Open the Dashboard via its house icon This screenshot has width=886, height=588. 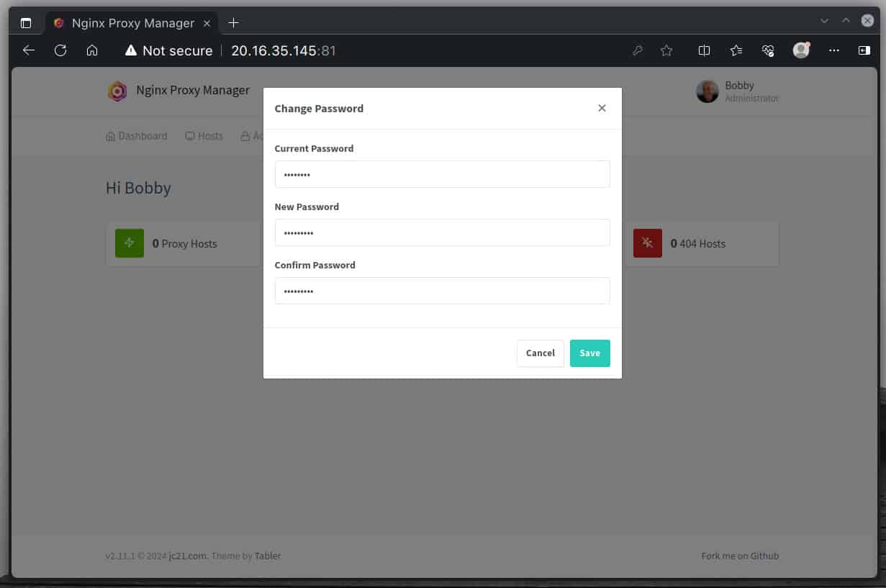pyautogui.click(x=110, y=135)
